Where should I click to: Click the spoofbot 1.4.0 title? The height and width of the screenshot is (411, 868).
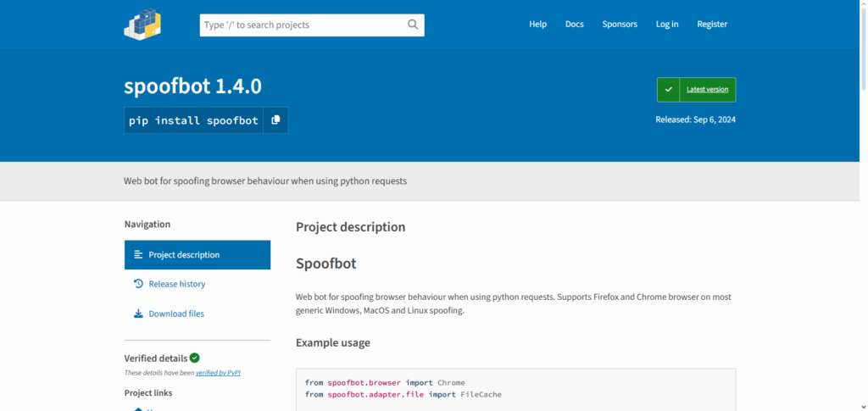192,86
